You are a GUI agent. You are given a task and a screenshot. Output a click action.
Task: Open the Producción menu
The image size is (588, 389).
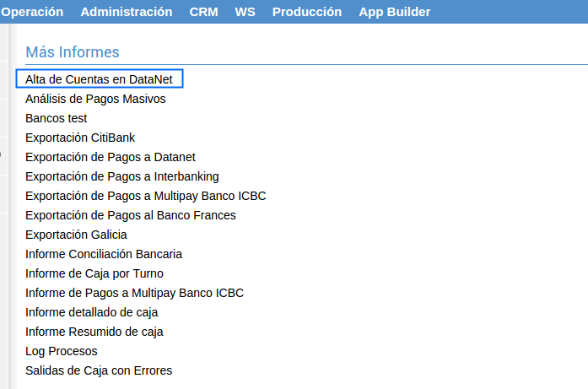pyautogui.click(x=307, y=12)
